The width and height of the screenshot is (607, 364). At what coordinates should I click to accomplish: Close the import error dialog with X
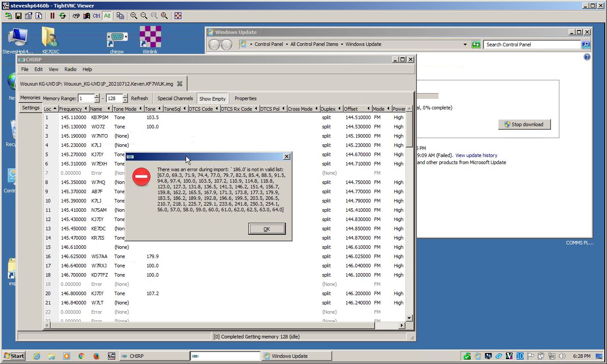(x=286, y=156)
